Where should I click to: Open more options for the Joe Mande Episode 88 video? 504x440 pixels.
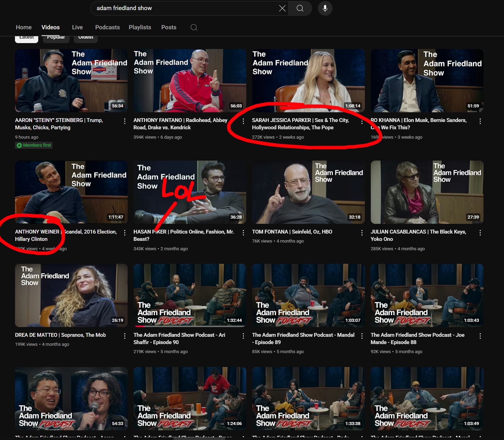point(480,336)
